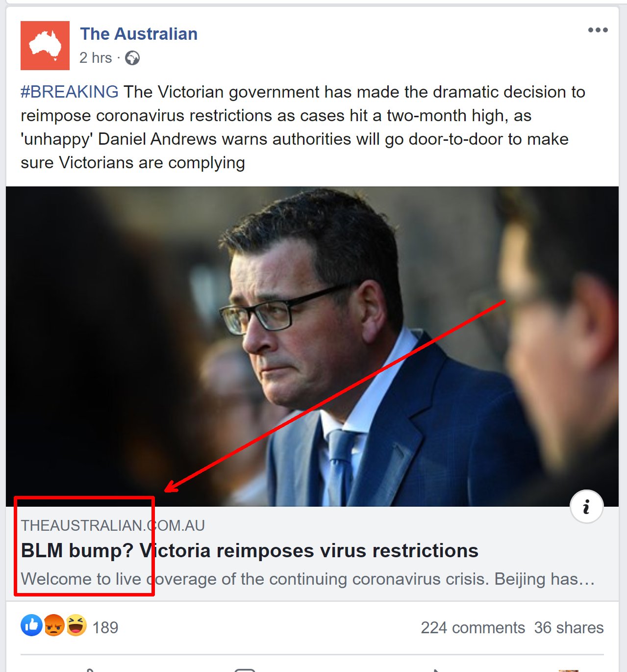Screen dimensions: 627x672
Task: Open the #BREAKING hashtag
Action: click(x=70, y=92)
